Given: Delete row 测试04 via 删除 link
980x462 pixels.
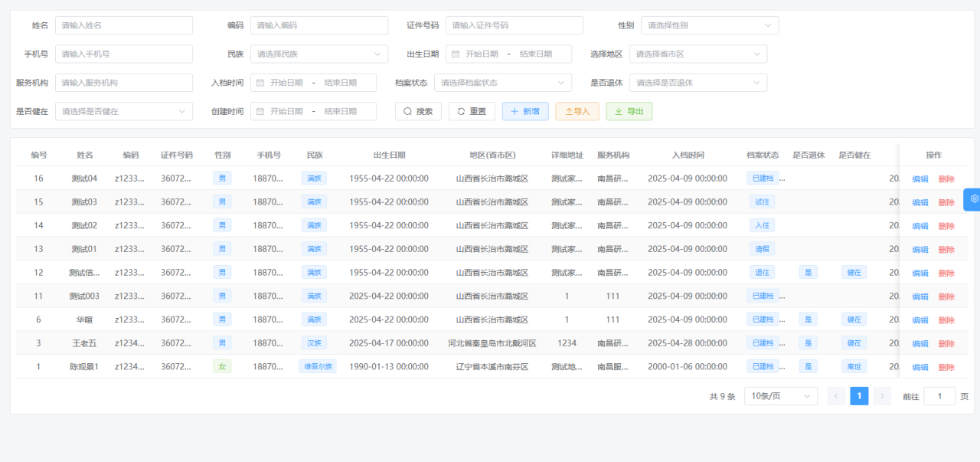Looking at the screenshot, I should 946,179.
